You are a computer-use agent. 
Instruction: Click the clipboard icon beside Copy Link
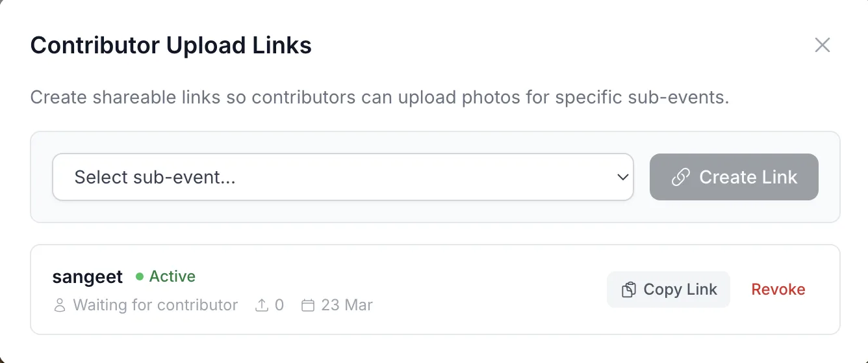628,289
